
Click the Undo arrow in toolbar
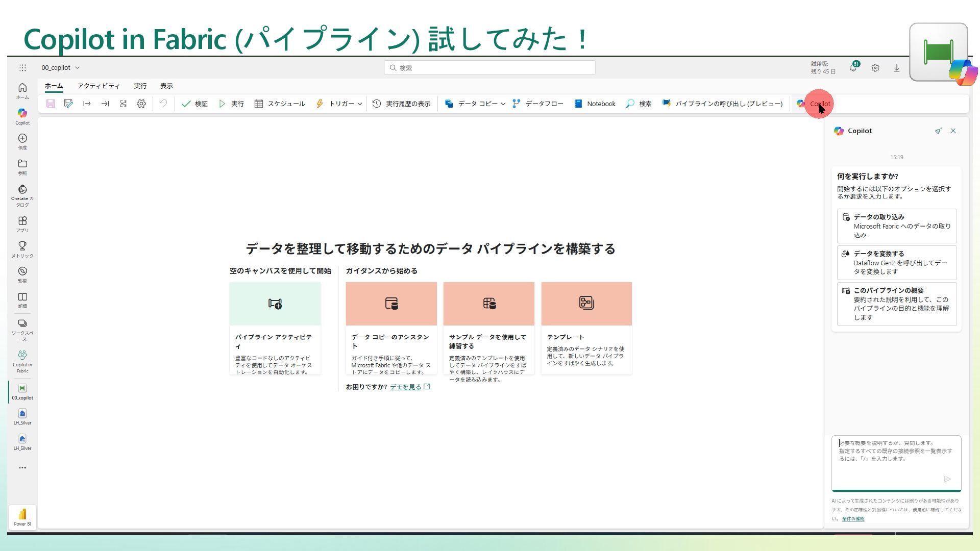click(163, 104)
